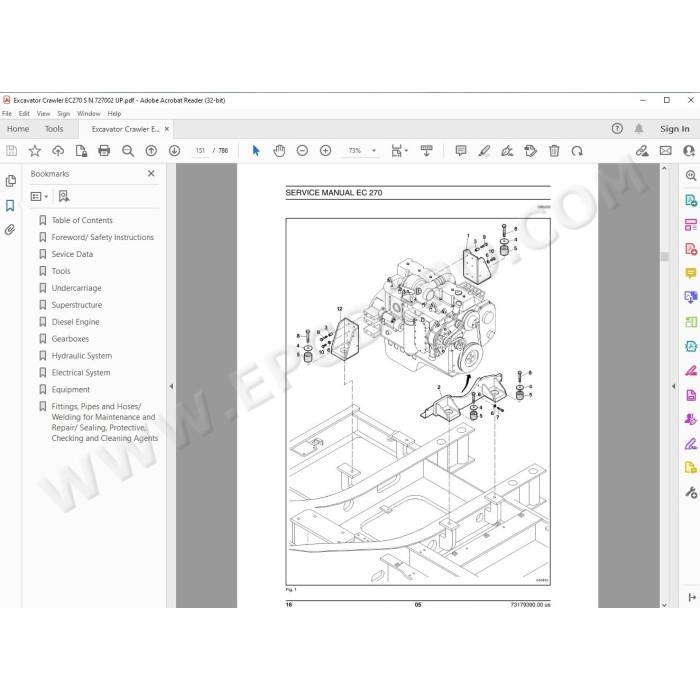Open the File menu
Viewport: 700px width, 700px height.
point(7,113)
